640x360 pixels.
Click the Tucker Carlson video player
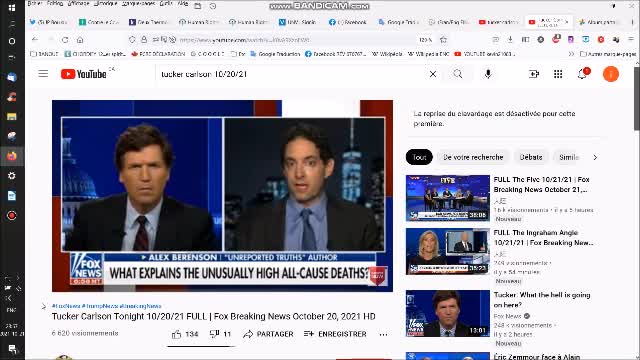222,196
